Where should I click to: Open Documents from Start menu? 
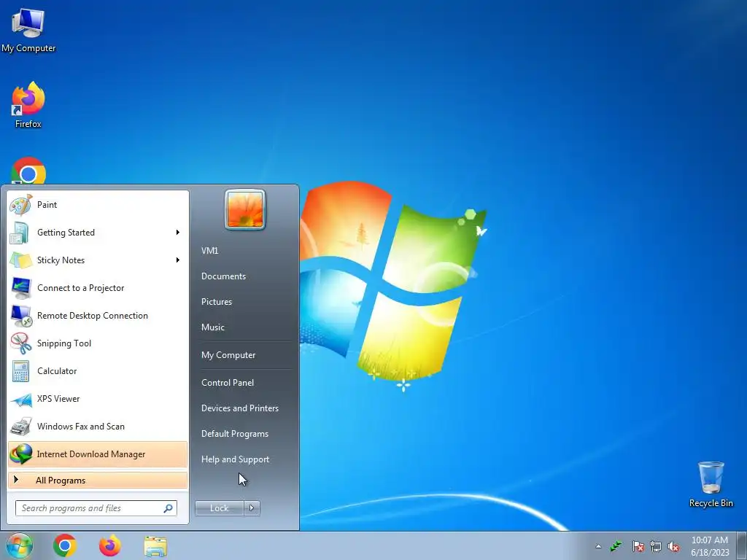tap(223, 276)
